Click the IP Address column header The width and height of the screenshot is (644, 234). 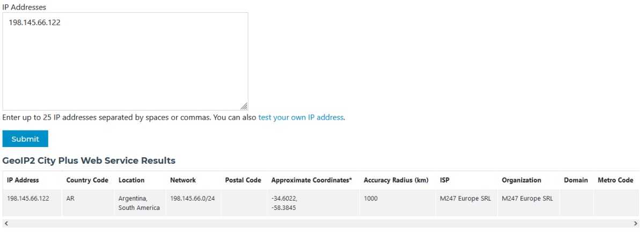pos(23,180)
